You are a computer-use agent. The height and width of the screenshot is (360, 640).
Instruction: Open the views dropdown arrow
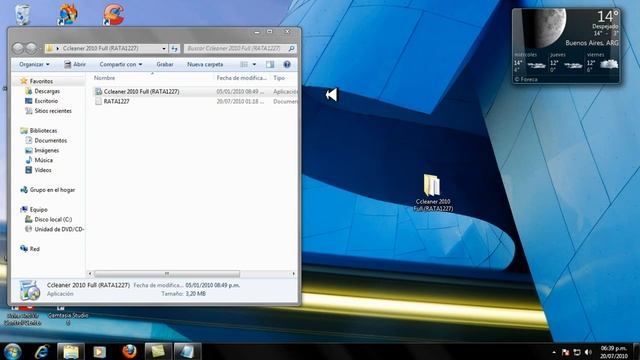(x=254, y=64)
